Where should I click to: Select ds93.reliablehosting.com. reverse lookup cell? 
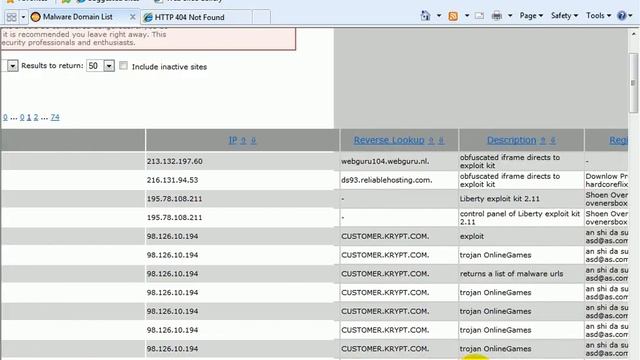tap(387, 180)
